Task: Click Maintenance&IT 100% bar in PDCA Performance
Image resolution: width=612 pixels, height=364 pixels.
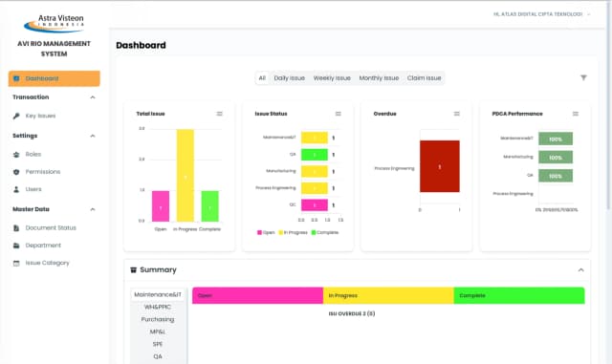Action: [556, 139]
